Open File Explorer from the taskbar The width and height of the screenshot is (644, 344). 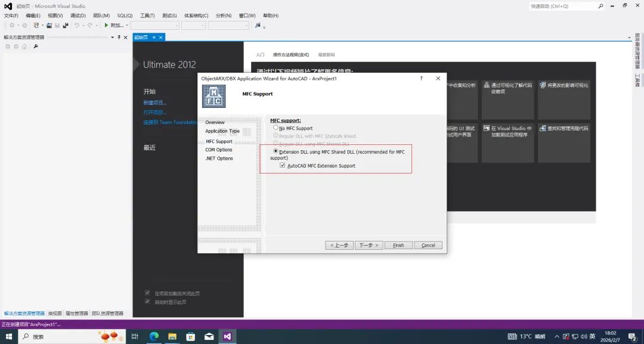click(x=172, y=337)
